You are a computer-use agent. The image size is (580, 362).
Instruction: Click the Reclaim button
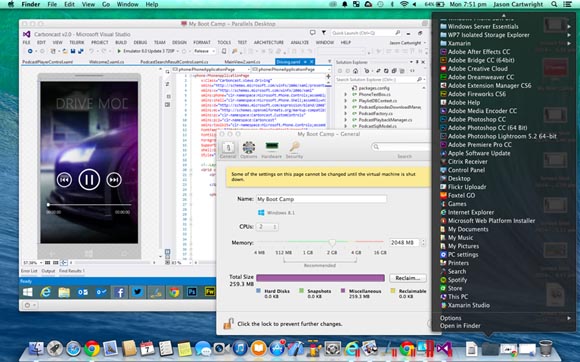(x=407, y=278)
